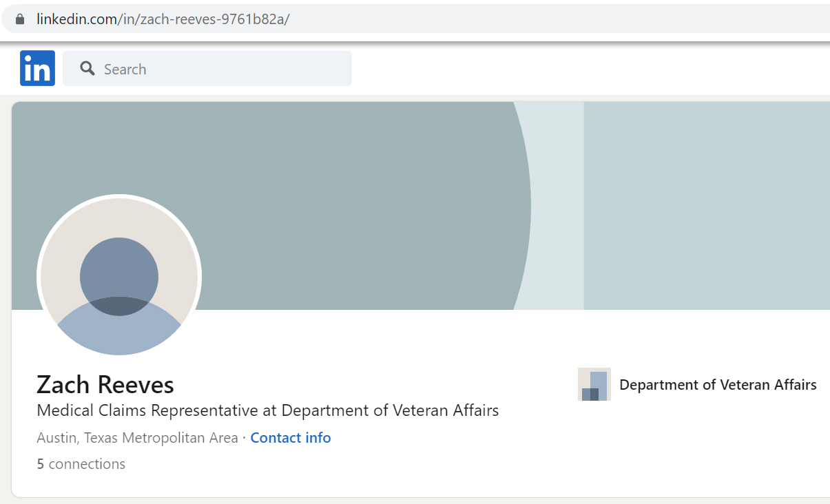Click the Austin, Texas Metropolitan Area location
Screen dimensions: 830x504
137,438
